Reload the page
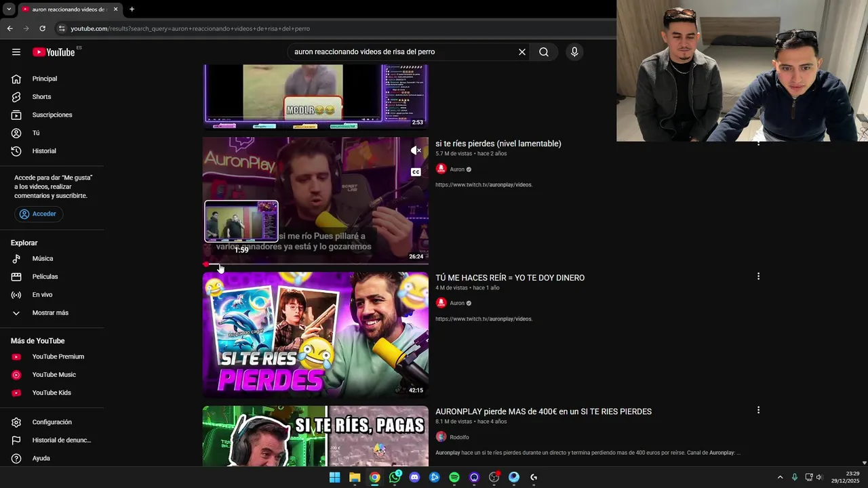The height and width of the screenshot is (488, 868). (x=42, y=28)
